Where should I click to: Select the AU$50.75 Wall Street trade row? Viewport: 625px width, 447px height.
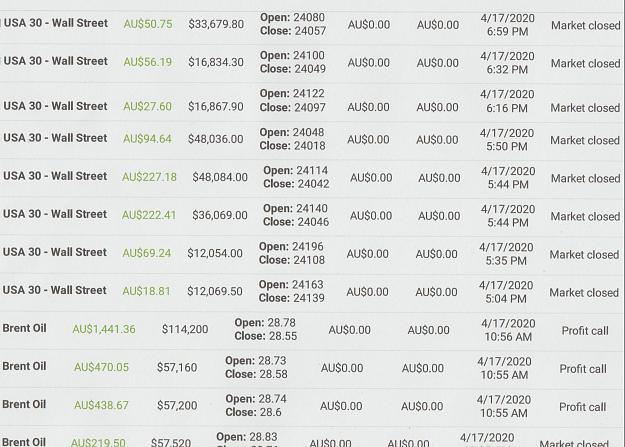pos(312,24)
